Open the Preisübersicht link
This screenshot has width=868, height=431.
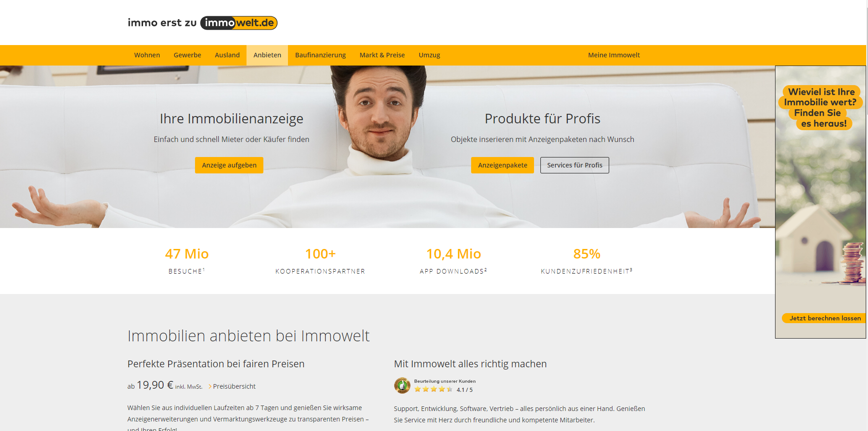pos(234,386)
